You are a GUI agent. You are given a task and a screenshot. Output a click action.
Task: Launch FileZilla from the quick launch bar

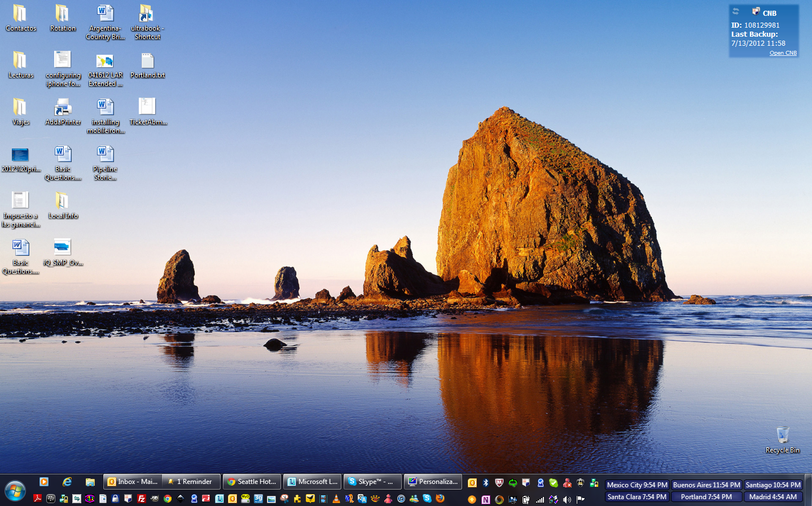tap(141, 499)
